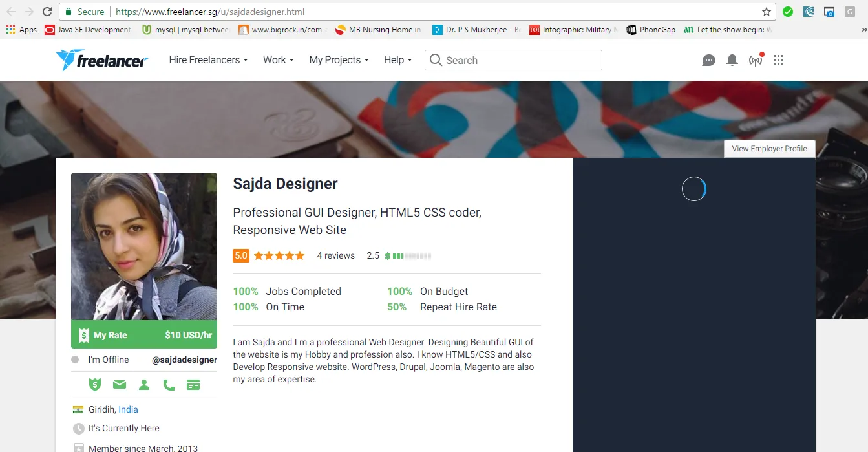Click the India country link
The height and width of the screenshot is (452, 868).
click(128, 409)
